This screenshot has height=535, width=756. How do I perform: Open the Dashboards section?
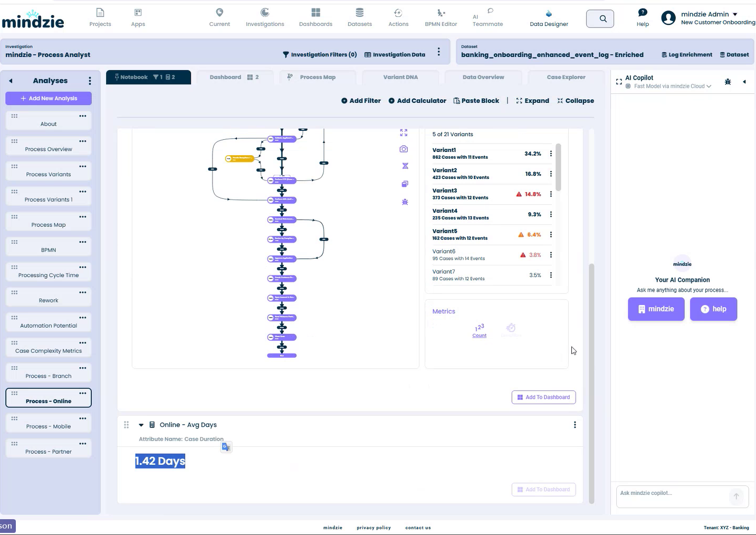(315, 17)
